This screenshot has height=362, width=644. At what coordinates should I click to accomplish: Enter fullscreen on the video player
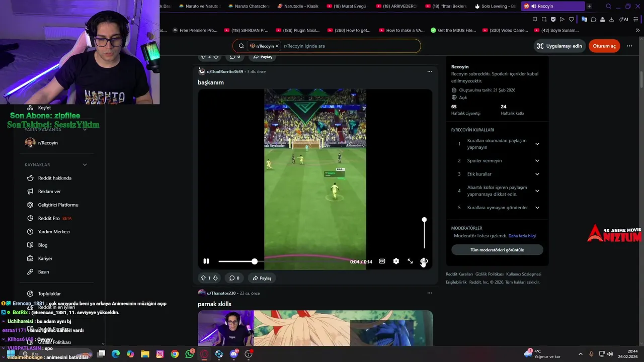click(x=410, y=261)
